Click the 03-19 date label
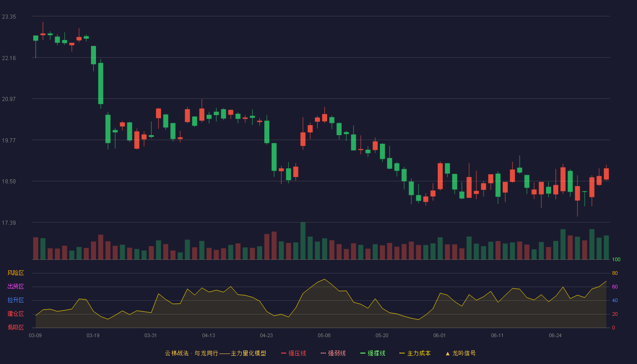Image resolution: width=637 pixels, height=364 pixels. pos(93,335)
